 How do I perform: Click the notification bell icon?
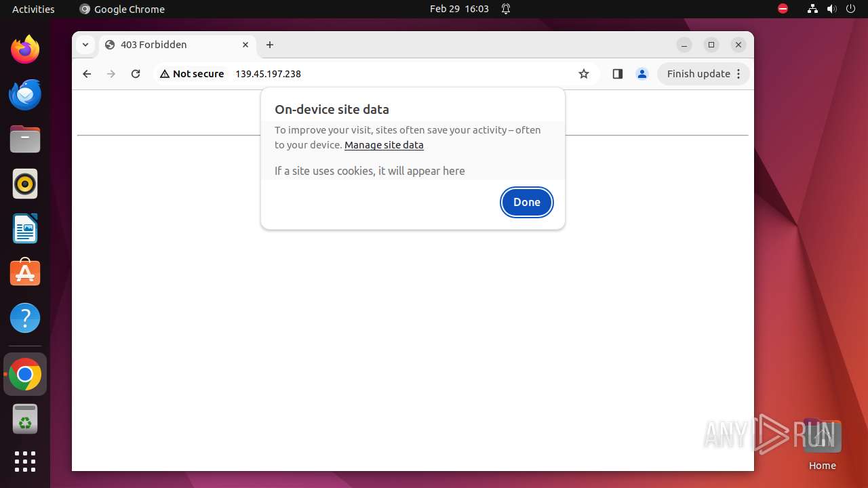(506, 9)
